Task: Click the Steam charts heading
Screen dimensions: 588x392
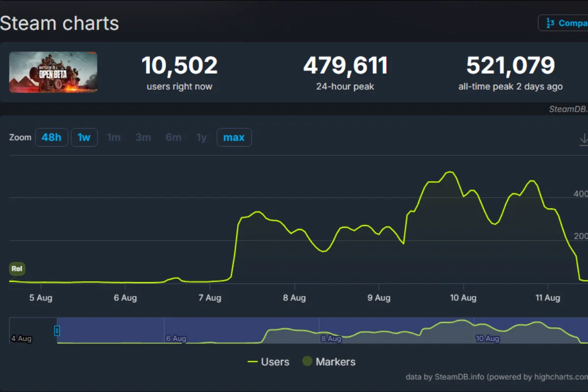Action: [59, 23]
